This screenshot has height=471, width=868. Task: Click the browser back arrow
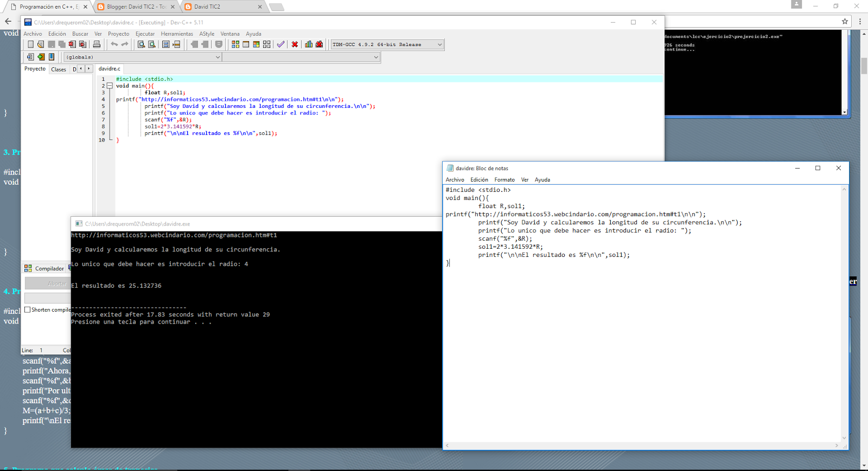click(8, 22)
